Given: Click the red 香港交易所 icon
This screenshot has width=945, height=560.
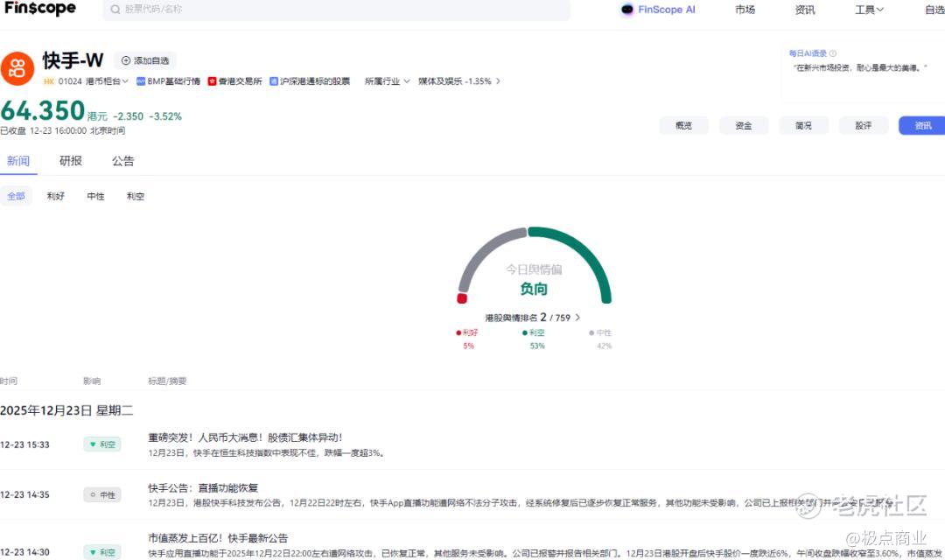Looking at the screenshot, I should click(x=212, y=81).
